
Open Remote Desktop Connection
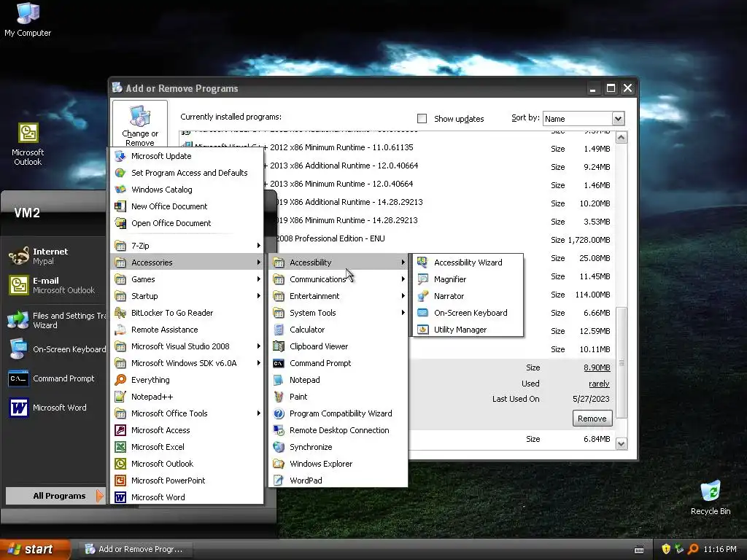coord(338,430)
